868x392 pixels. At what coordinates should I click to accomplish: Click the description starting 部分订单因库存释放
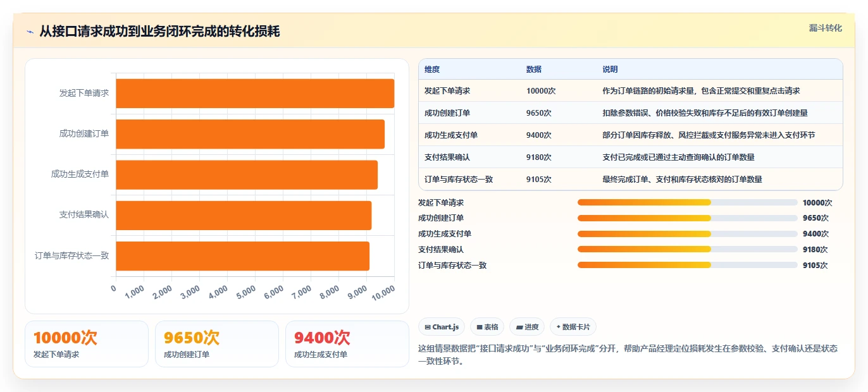coord(709,135)
